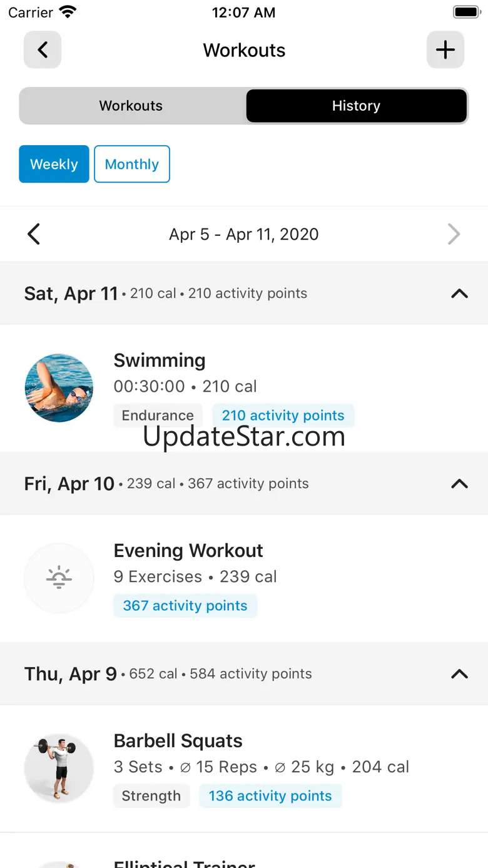Open the Barbell Squats exercise image

tap(59, 768)
